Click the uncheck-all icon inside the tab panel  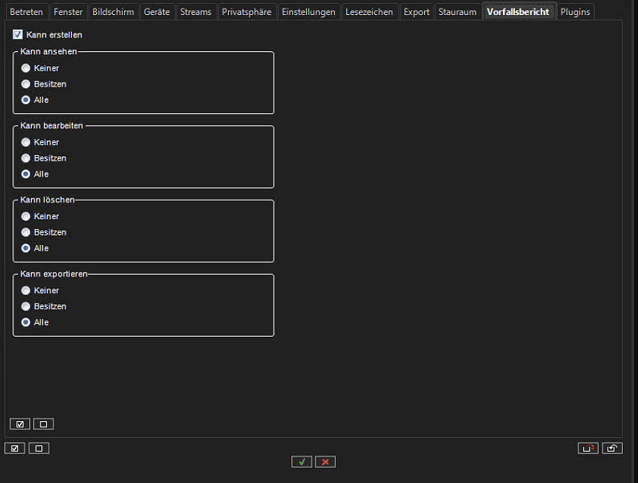(44, 424)
